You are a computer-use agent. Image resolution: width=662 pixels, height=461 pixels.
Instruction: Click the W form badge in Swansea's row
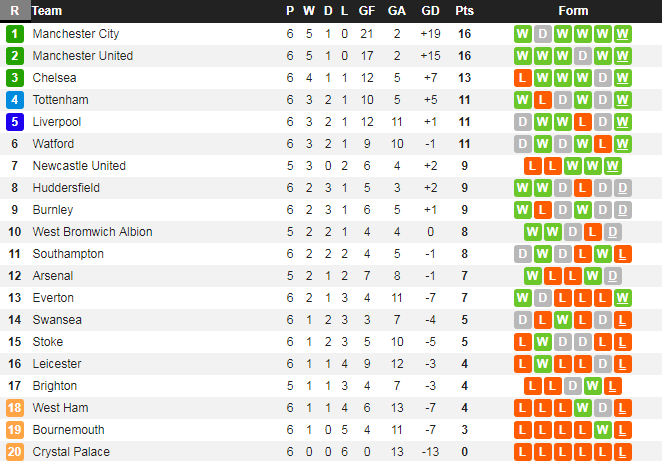point(562,319)
